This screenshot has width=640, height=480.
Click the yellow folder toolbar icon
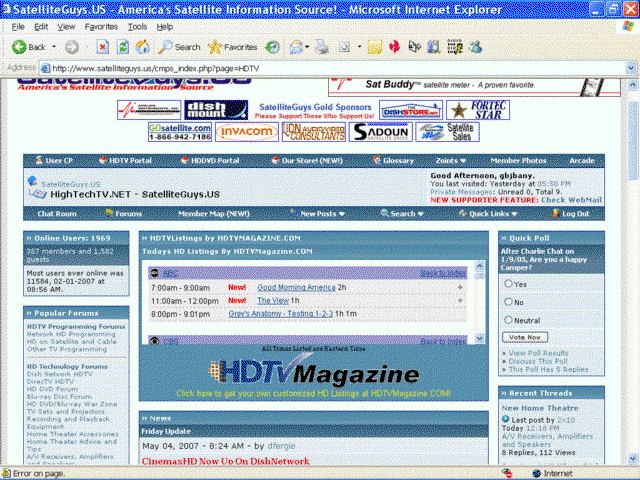(374, 47)
